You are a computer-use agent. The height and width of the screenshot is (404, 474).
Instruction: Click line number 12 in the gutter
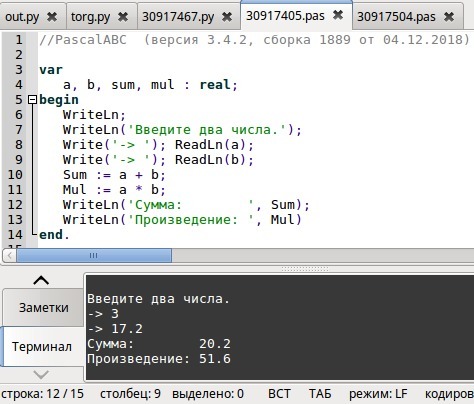pos(15,205)
